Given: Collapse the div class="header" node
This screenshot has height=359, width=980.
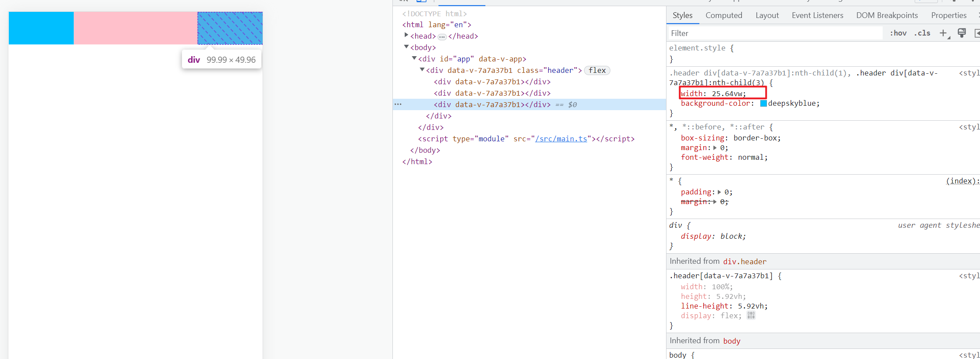Looking at the screenshot, I should pyautogui.click(x=422, y=69).
